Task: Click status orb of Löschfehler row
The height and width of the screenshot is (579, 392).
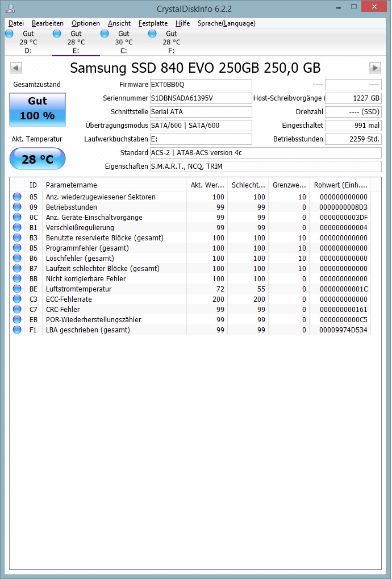Action: click(x=17, y=258)
